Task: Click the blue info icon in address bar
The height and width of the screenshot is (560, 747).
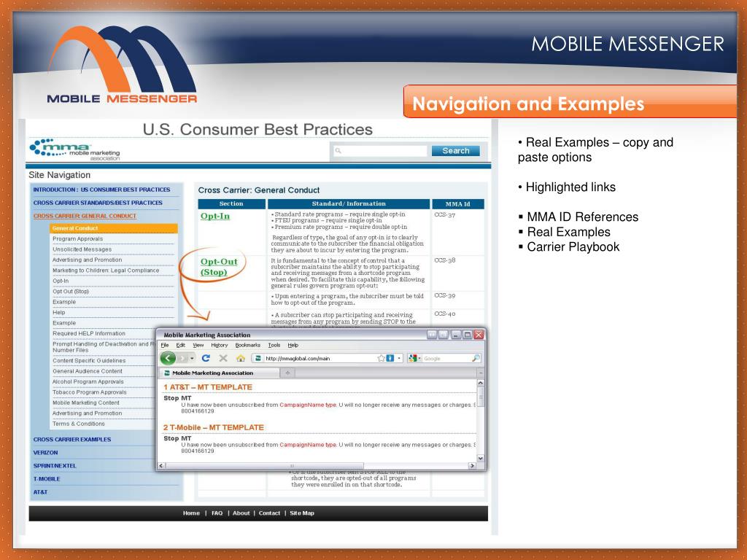Action: (390, 358)
